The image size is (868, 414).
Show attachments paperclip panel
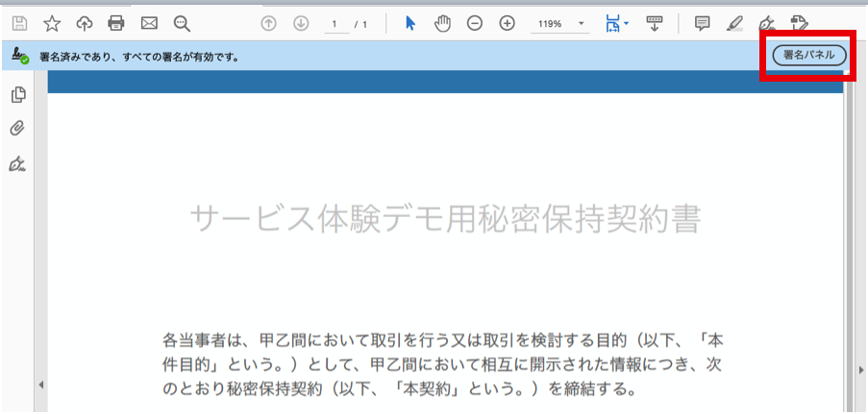coord(17,130)
